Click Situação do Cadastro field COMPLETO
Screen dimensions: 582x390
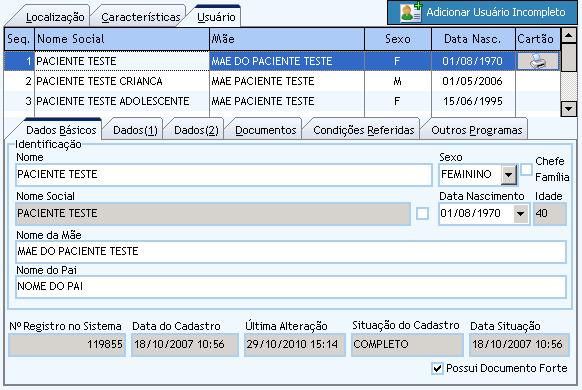point(407,344)
